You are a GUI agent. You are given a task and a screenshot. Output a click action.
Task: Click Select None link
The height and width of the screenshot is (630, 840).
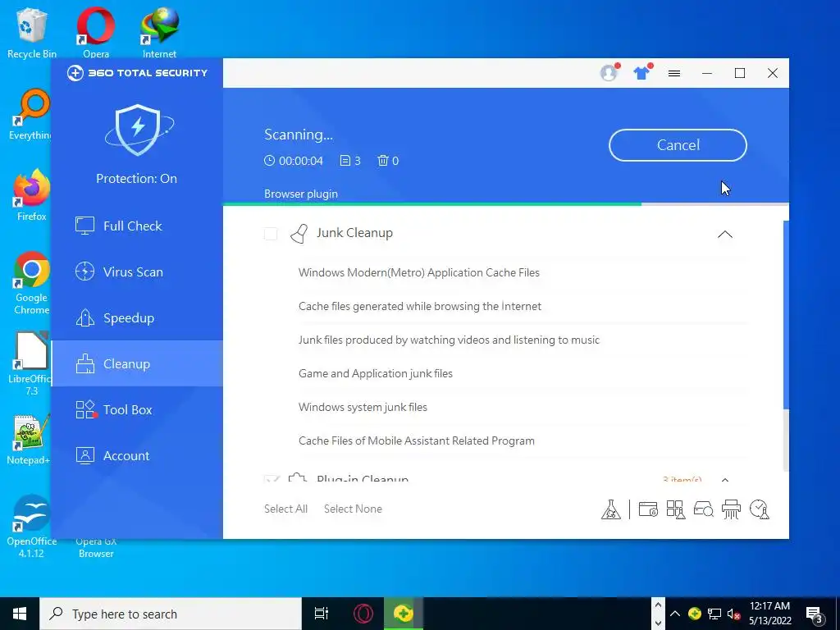coord(353,509)
